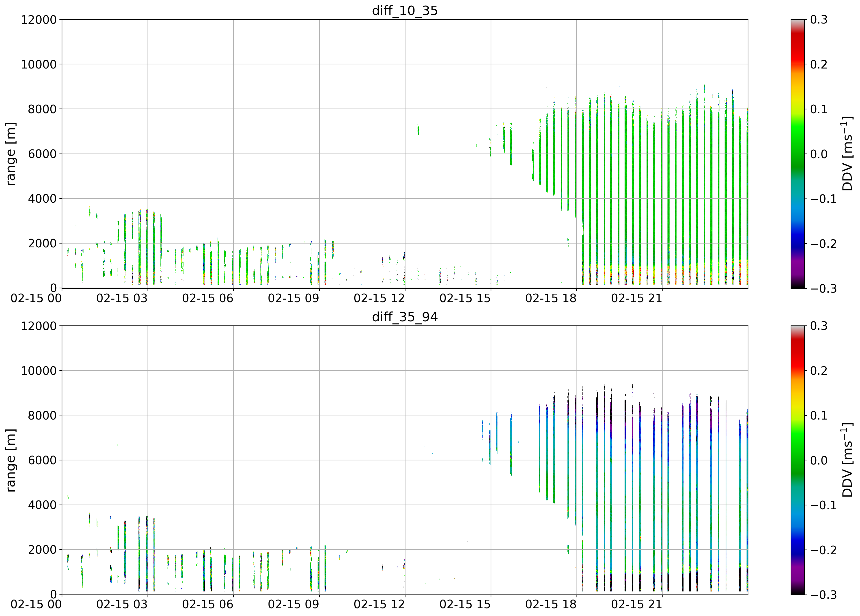
Task: Click the 6000 y-tick label in bottom plot
Action: tap(42, 460)
